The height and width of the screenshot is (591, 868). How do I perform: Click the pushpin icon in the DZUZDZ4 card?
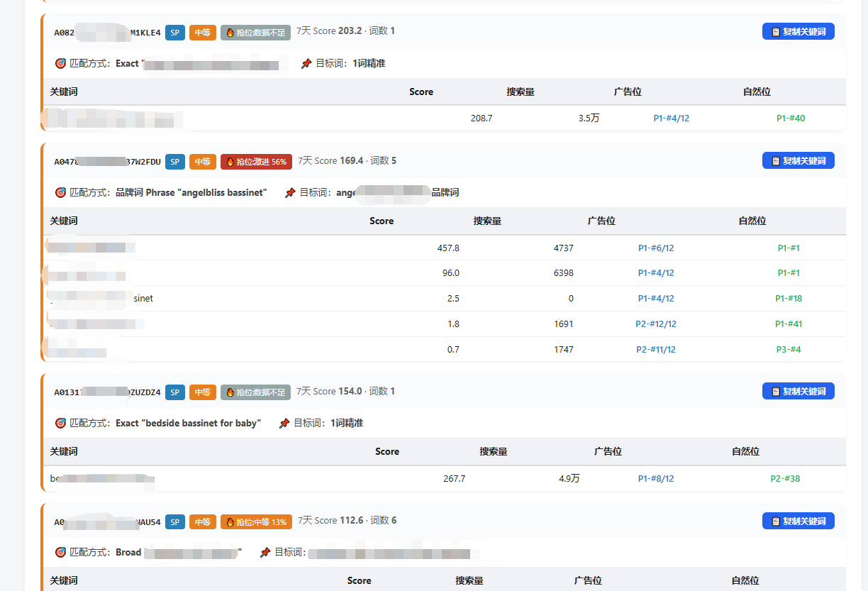[x=284, y=423]
